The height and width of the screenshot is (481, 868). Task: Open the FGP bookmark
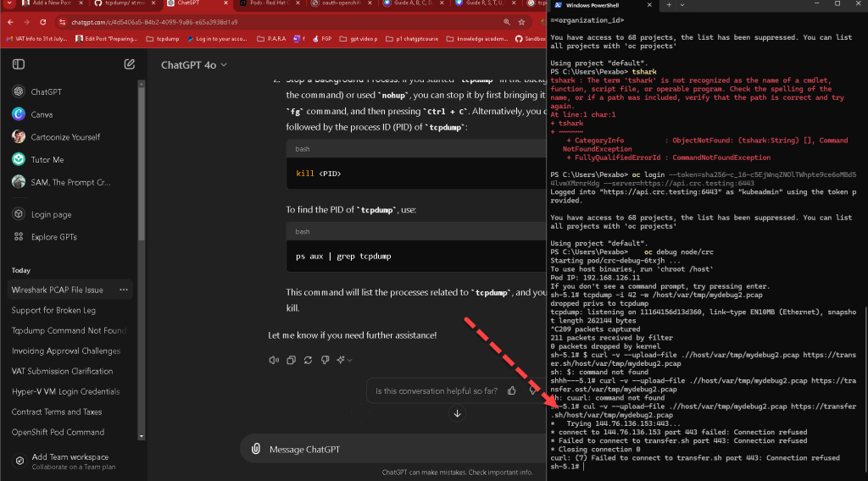[322, 39]
